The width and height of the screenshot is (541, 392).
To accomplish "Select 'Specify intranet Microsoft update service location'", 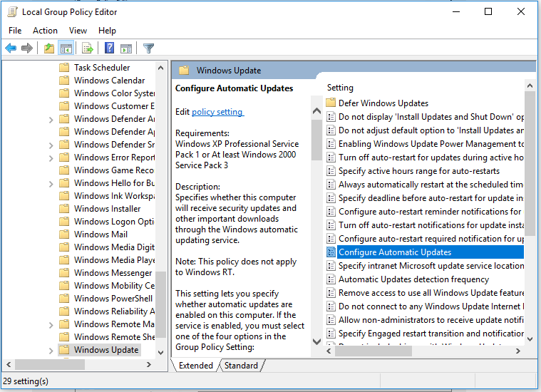I will click(x=431, y=266).
